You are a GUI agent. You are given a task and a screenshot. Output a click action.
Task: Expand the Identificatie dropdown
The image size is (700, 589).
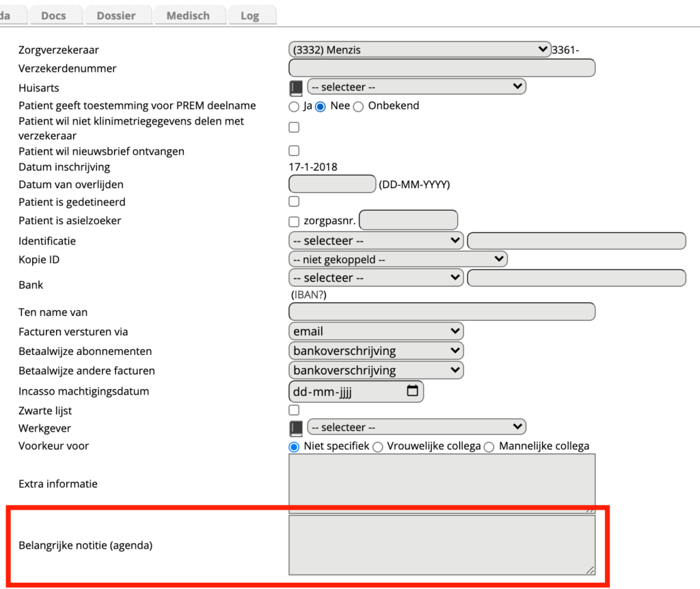click(x=376, y=241)
